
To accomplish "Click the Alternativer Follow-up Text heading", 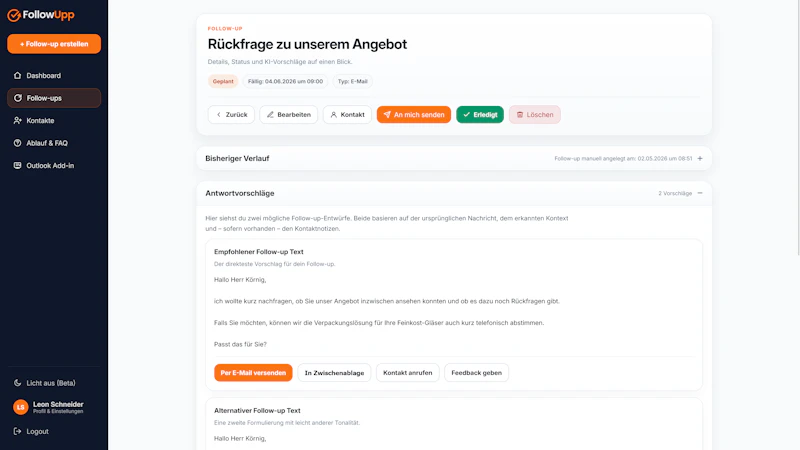I will click(257, 410).
